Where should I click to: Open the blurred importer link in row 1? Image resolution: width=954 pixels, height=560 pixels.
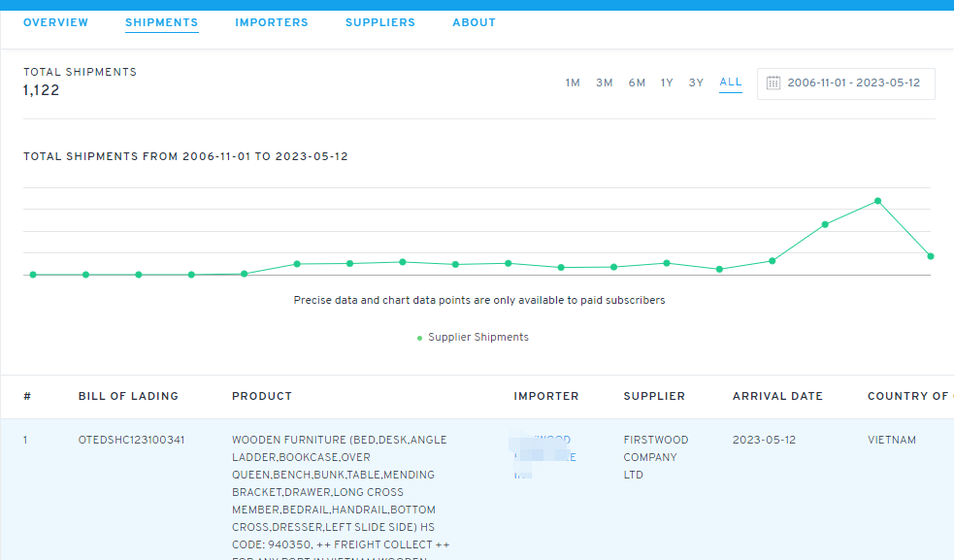pyautogui.click(x=544, y=456)
